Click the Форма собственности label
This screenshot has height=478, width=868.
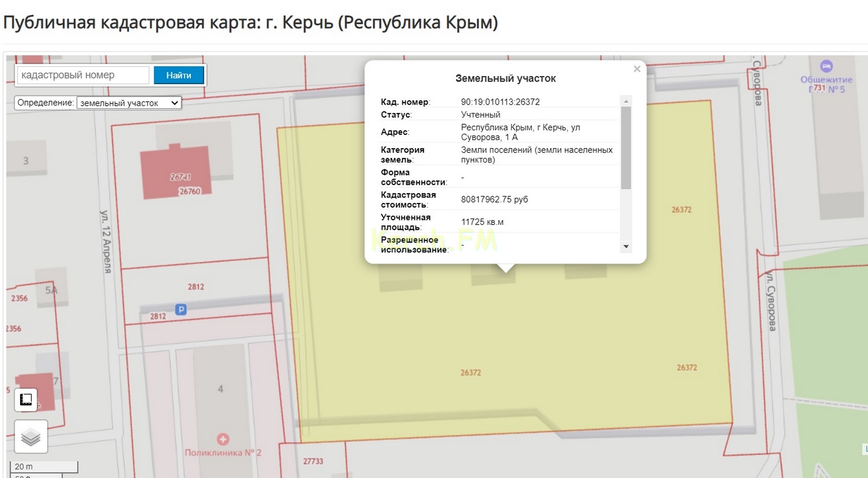[414, 177]
